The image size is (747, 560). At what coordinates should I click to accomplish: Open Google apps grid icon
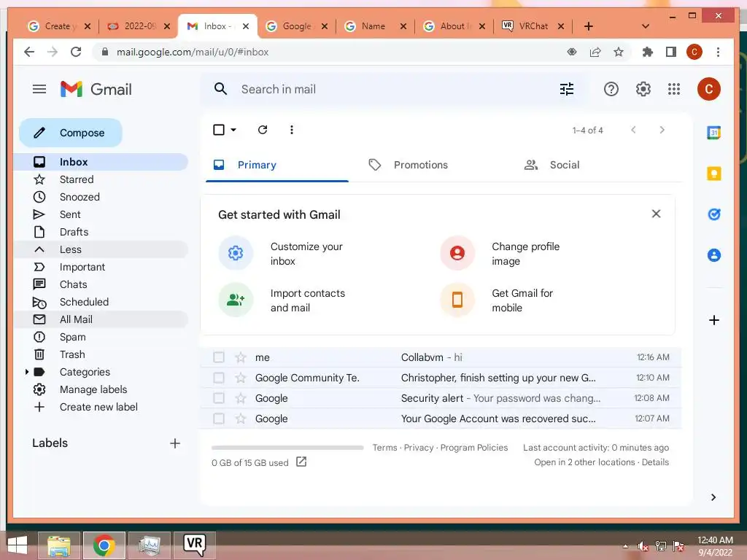(673, 89)
